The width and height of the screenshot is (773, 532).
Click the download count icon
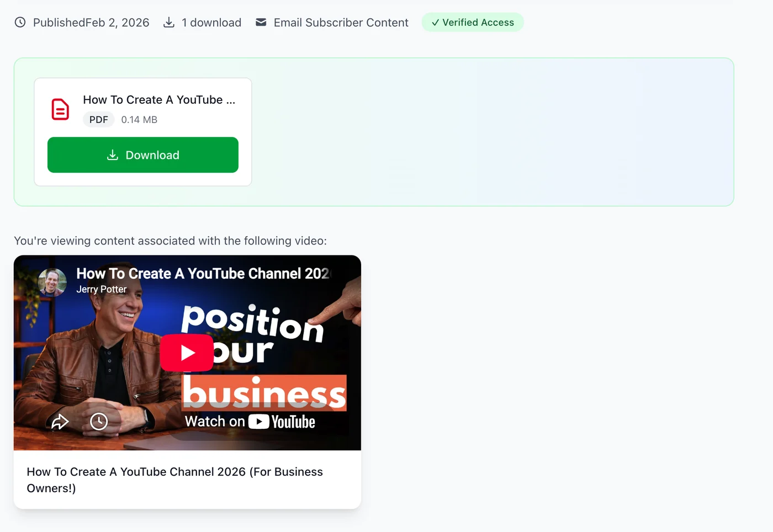pos(169,23)
